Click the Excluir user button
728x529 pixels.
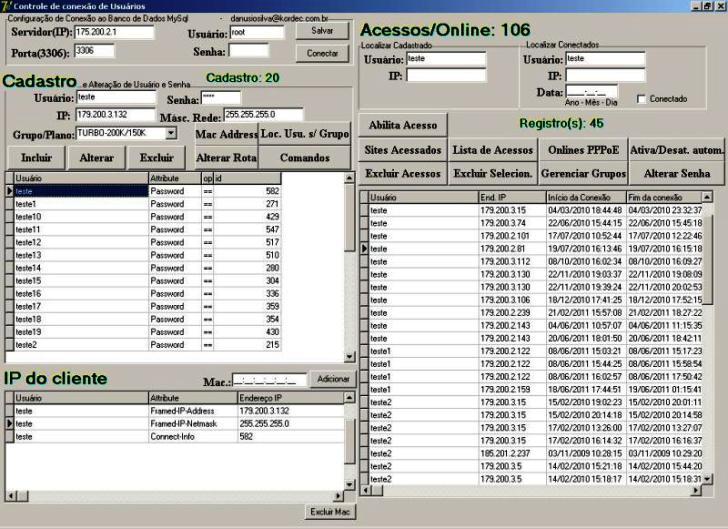point(156,158)
